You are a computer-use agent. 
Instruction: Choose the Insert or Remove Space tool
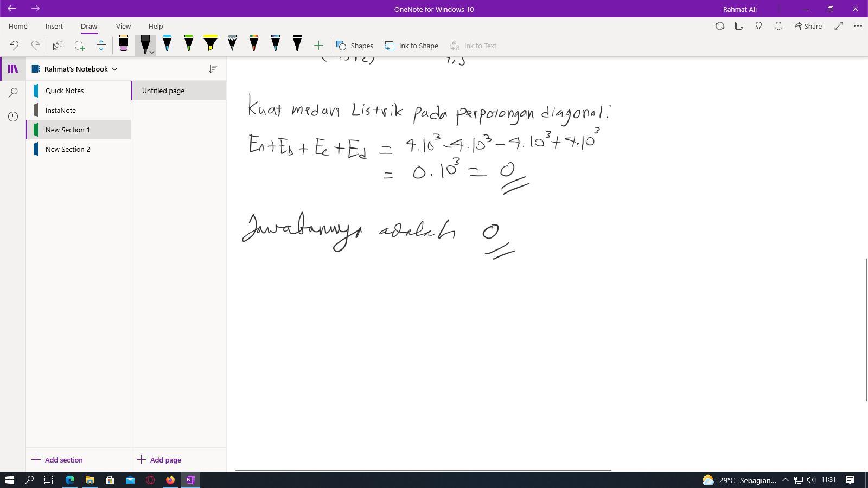click(x=101, y=46)
